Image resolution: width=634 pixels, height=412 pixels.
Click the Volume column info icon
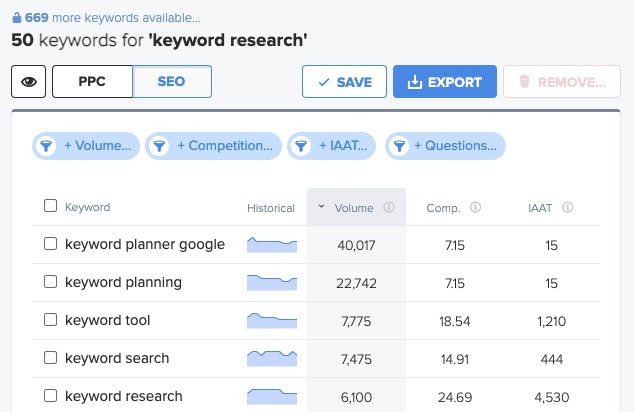tap(389, 208)
